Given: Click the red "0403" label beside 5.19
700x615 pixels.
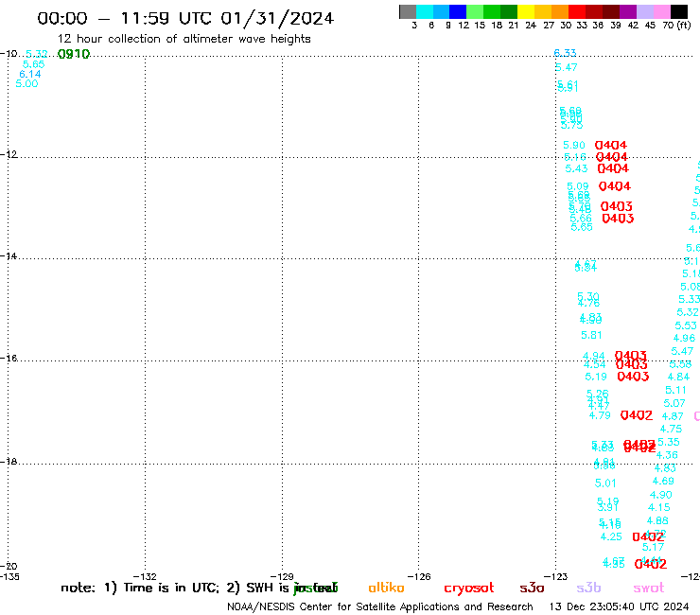Looking at the screenshot, I should pos(633,377).
